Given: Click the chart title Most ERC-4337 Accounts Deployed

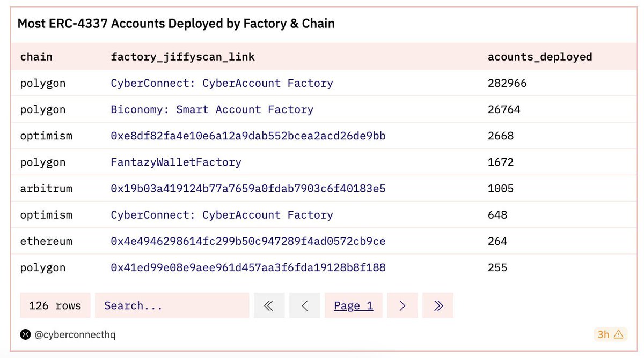Looking at the screenshot, I should coord(176,24).
